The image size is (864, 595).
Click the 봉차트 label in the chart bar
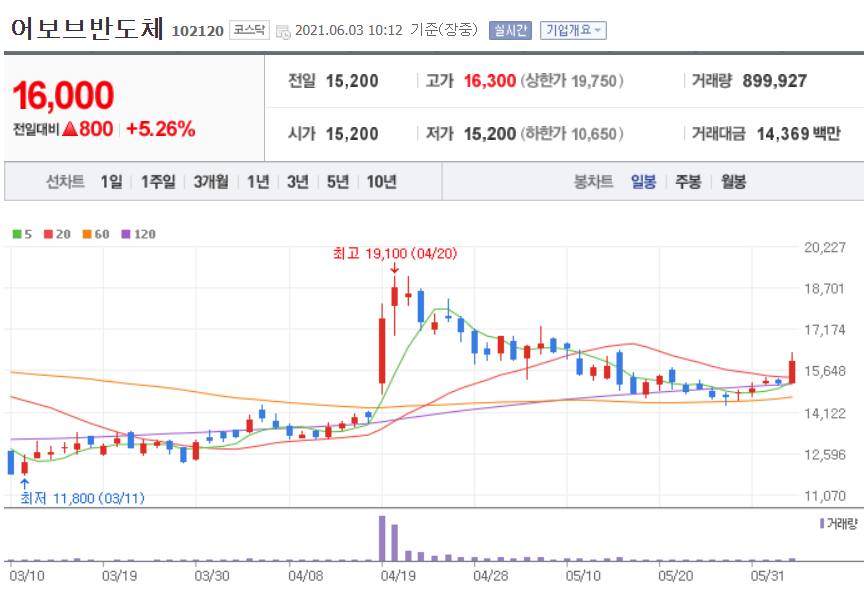click(x=594, y=181)
